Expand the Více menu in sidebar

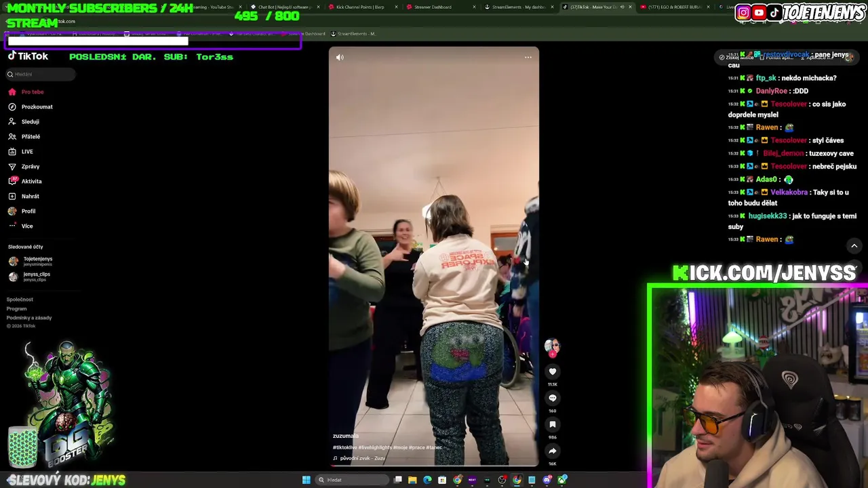20,226
